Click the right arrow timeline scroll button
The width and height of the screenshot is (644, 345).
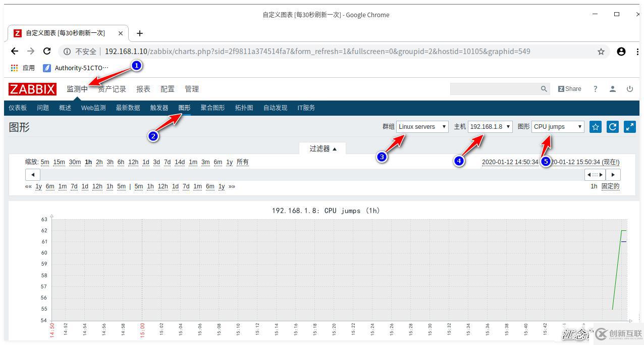point(613,175)
